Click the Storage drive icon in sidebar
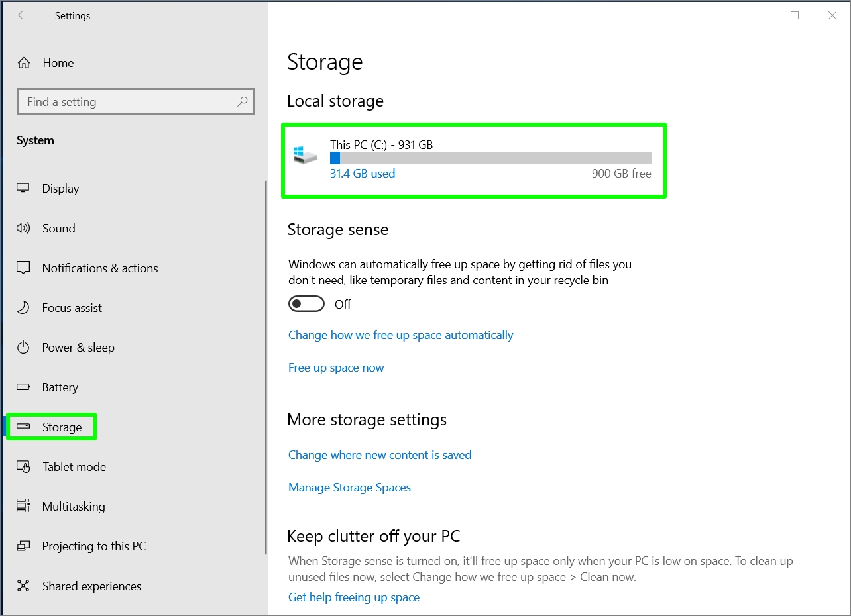This screenshot has height=616, width=851. coord(23,427)
